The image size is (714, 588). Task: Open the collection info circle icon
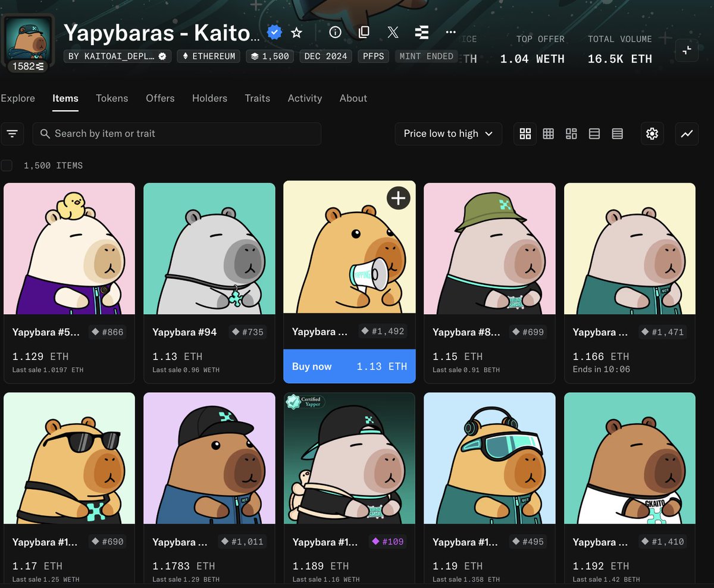[335, 32]
